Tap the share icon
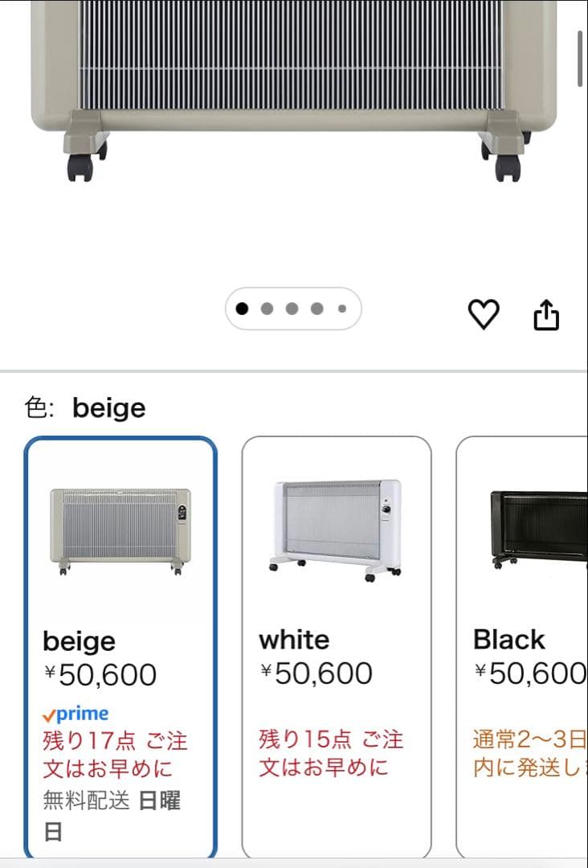Viewport: 588px width, 868px height. pyautogui.click(x=546, y=314)
